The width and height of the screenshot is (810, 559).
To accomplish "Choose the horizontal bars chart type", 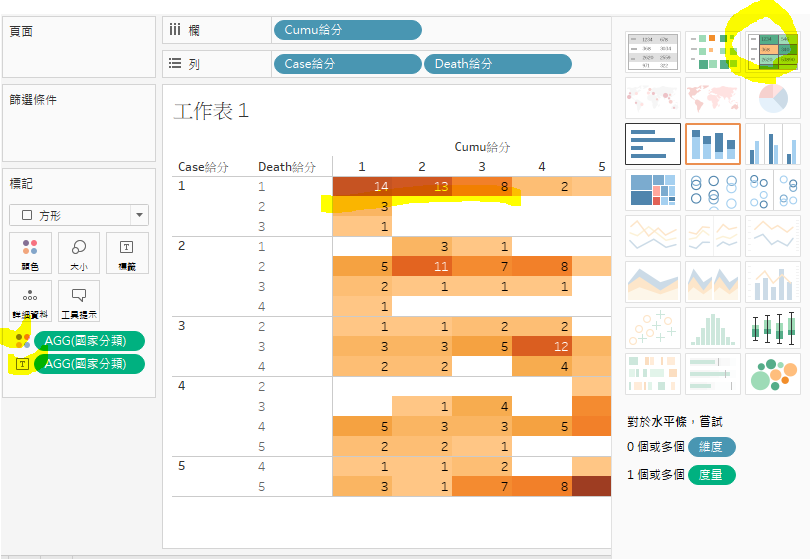I will pyautogui.click(x=653, y=144).
